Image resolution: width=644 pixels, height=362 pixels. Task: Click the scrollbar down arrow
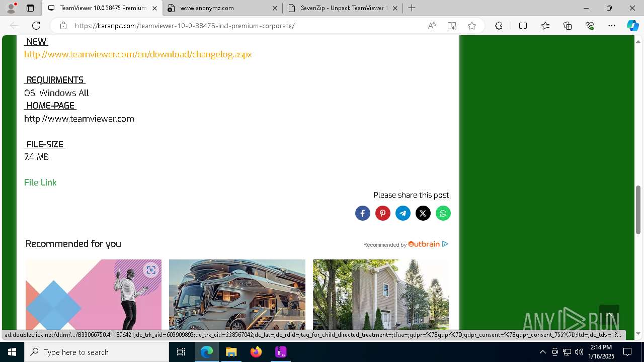click(x=638, y=334)
